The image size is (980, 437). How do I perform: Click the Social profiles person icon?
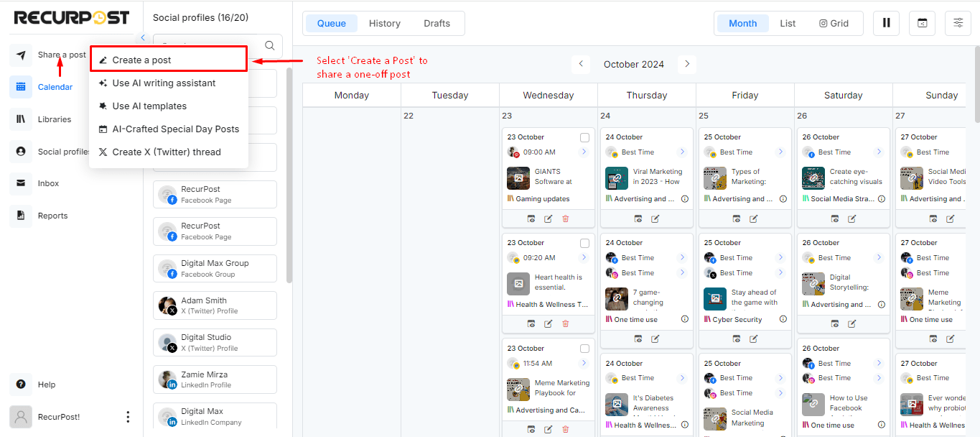coord(21,152)
